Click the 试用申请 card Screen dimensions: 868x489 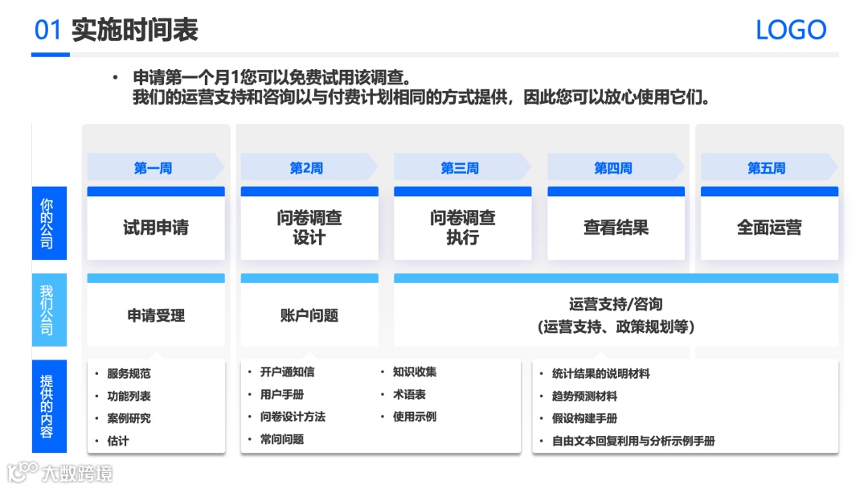[x=156, y=224]
